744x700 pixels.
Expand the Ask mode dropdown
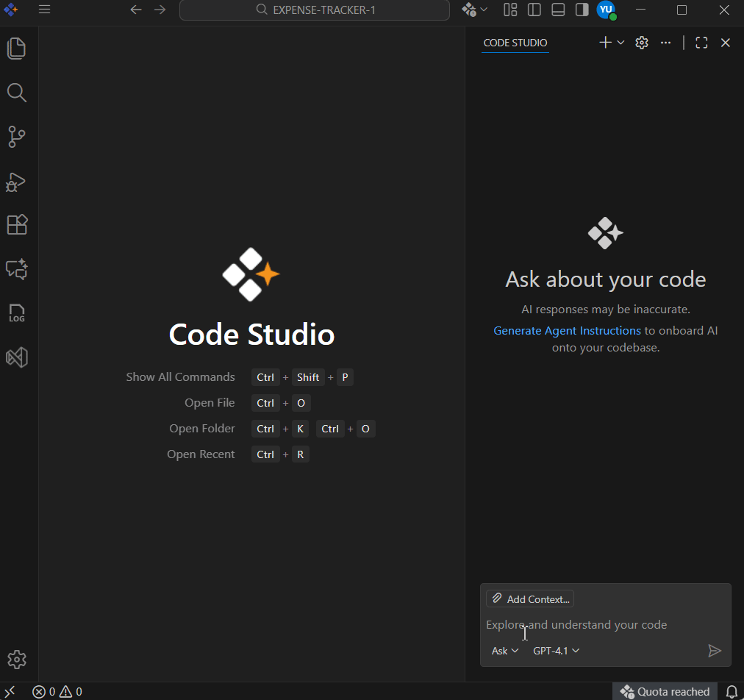click(x=504, y=651)
